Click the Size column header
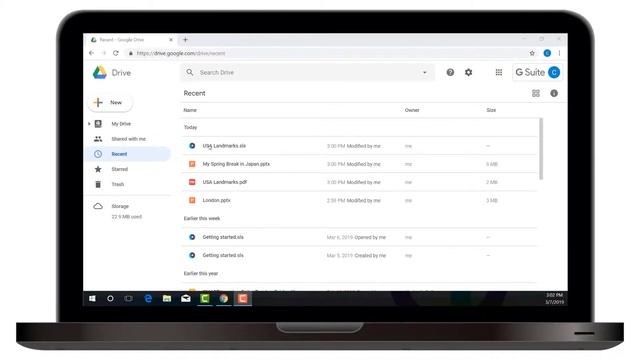The width and height of the screenshot is (640, 360). tap(491, 110)
